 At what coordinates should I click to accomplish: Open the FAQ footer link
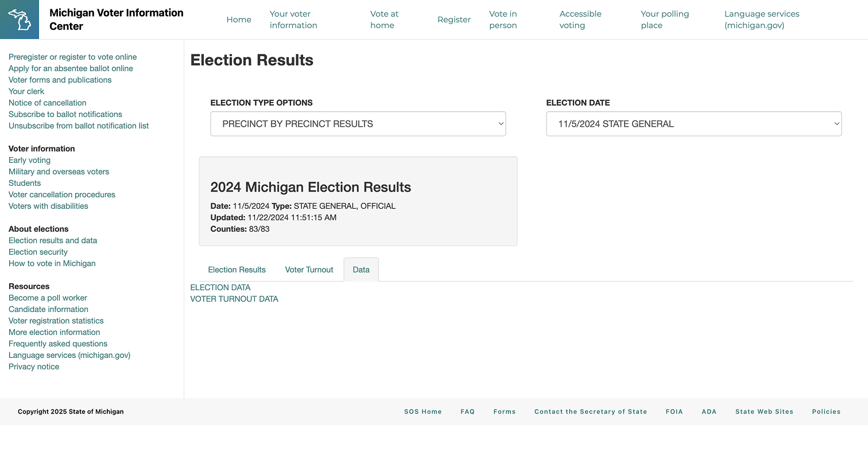[x=467, y=412]
